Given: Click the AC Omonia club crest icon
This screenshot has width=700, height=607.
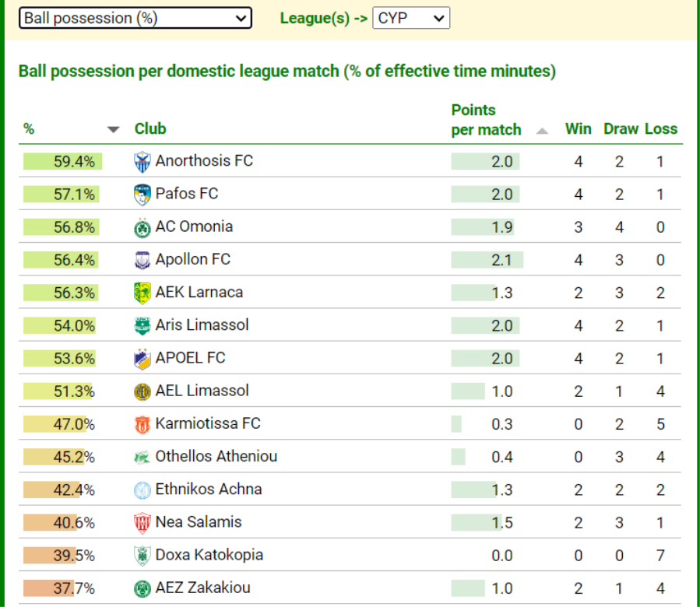Looking at the screenshot, I should [x=142, y=227].
